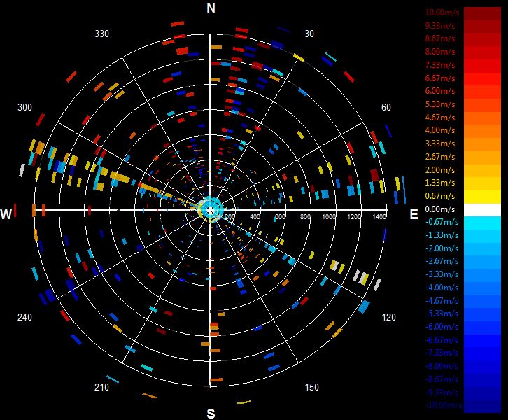Select the 210 degree bearing label

[x=101, y=387]
